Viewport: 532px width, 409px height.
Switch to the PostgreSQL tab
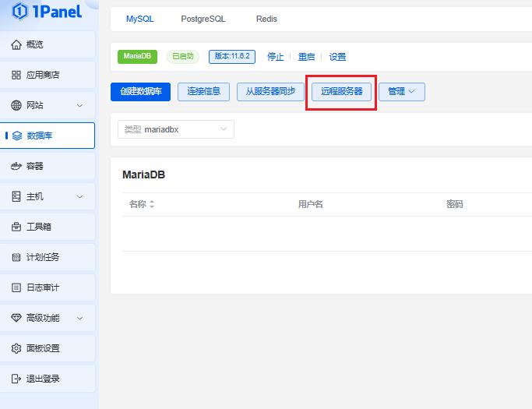point(203,19)
